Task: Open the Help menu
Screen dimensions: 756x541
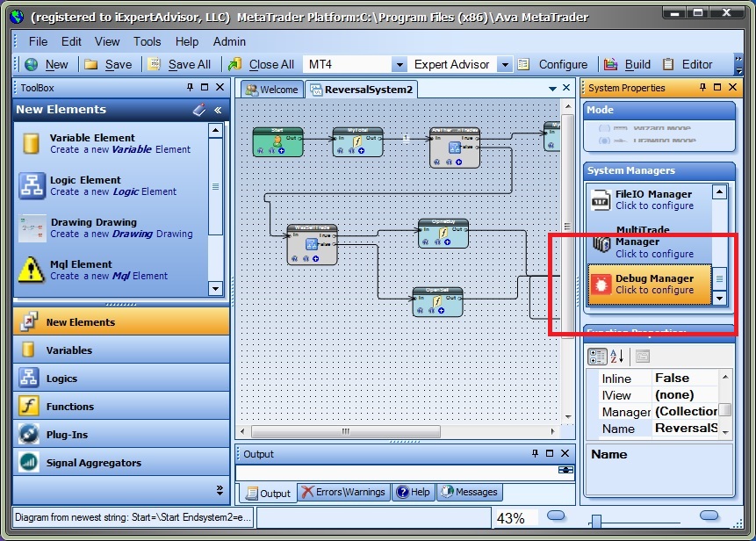Action: tap(187, 41)
